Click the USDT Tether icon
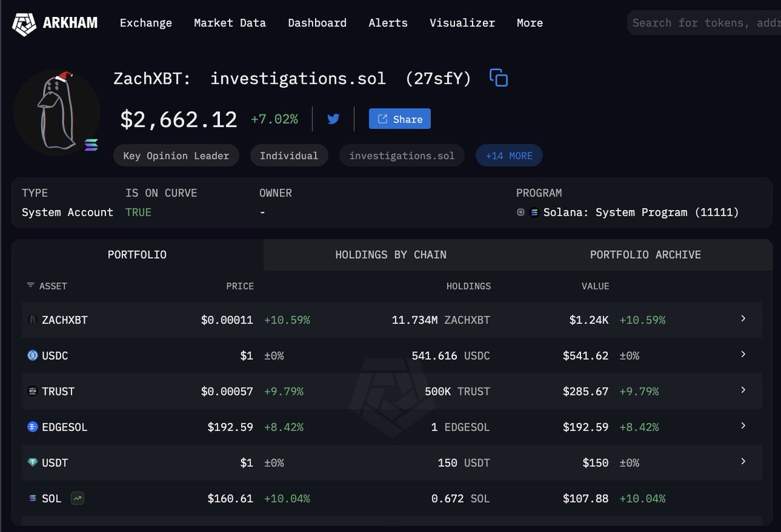 click(33, 463)
